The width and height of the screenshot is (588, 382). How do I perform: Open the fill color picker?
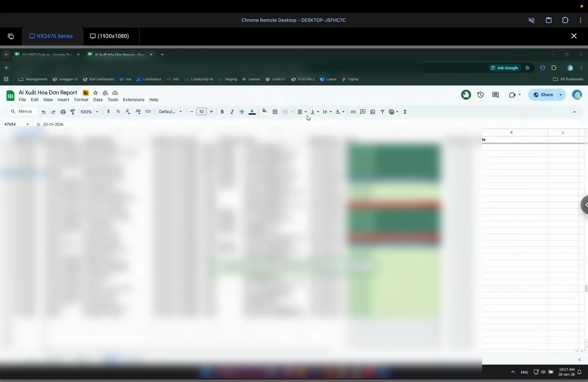(x=265, y=112)
